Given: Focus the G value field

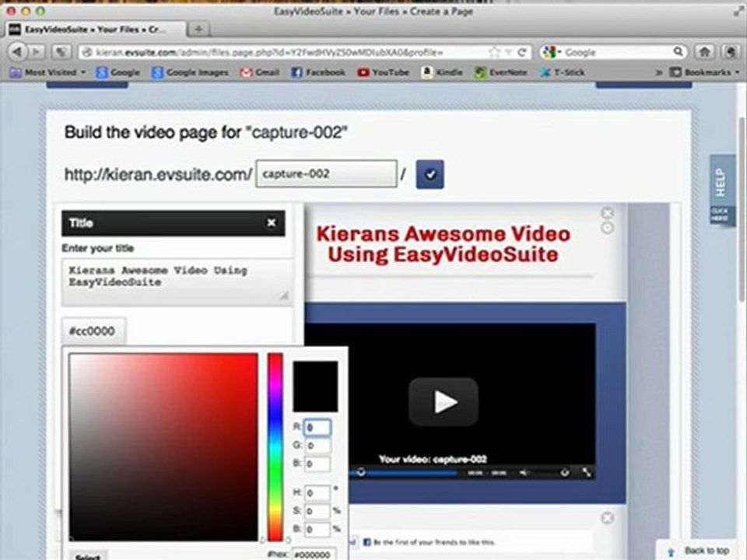Looking at the screenshot, I should pyautogui.click(x=317, y=446).
